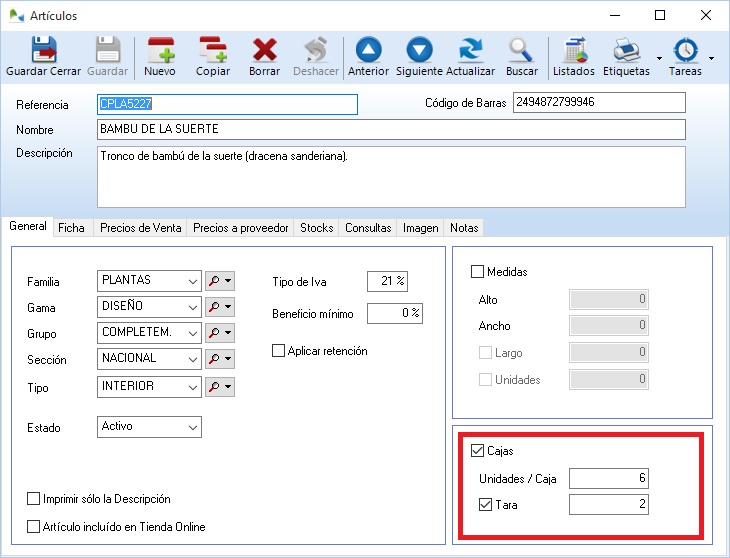This screenshot has height=558, width=730.
Task: Enable the Medidas checkbox
Action: 477,272
